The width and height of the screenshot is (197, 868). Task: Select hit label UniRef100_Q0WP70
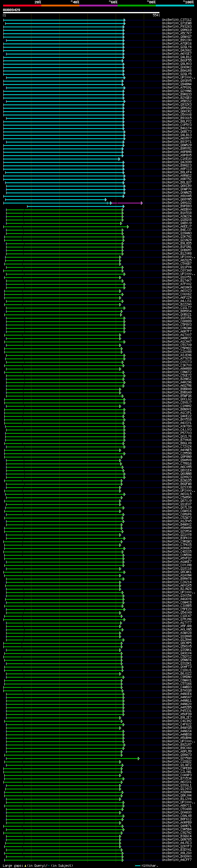click(177, 189)
